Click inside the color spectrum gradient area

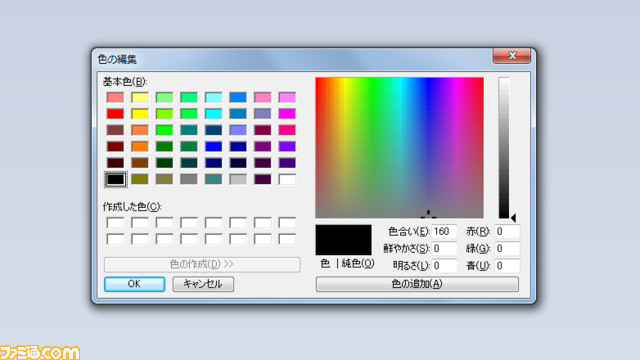coord(399,147)
